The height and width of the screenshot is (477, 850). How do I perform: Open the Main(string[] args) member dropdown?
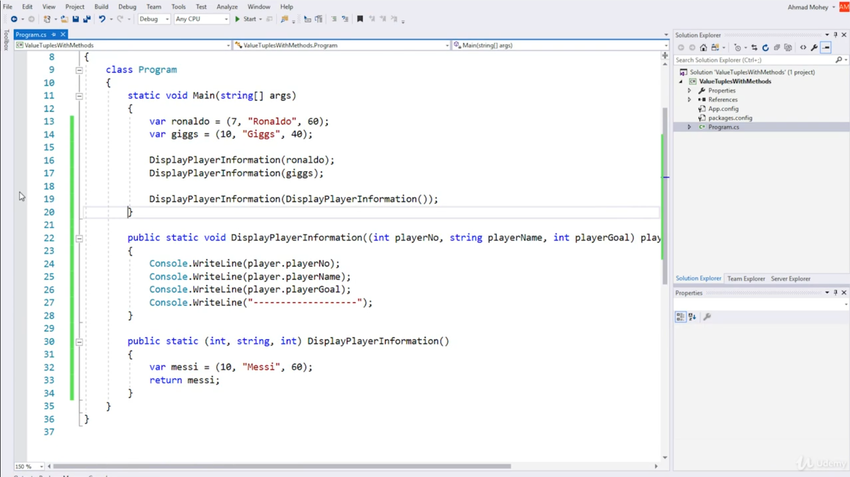pyautogui.click(x=561, y=46)
